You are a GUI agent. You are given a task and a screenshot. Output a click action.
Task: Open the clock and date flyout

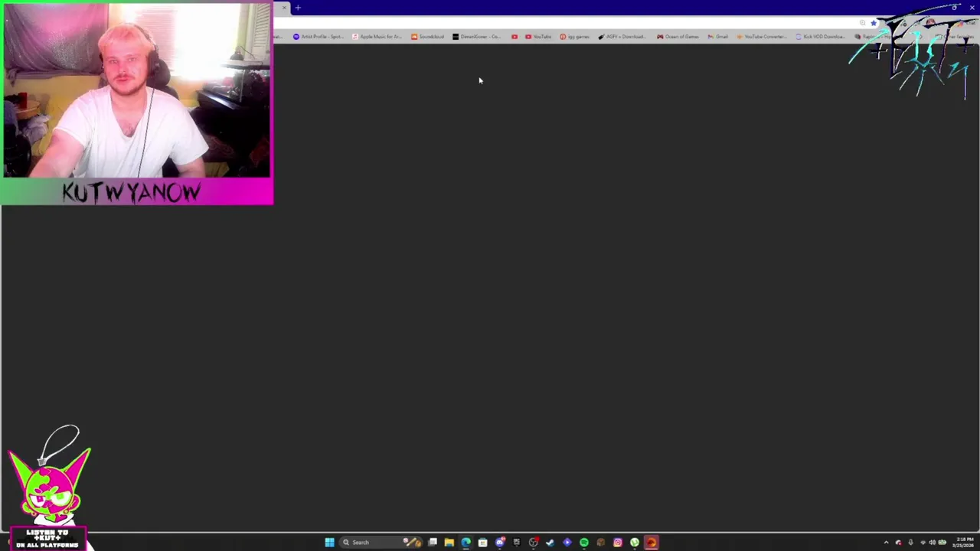point(963,543)
